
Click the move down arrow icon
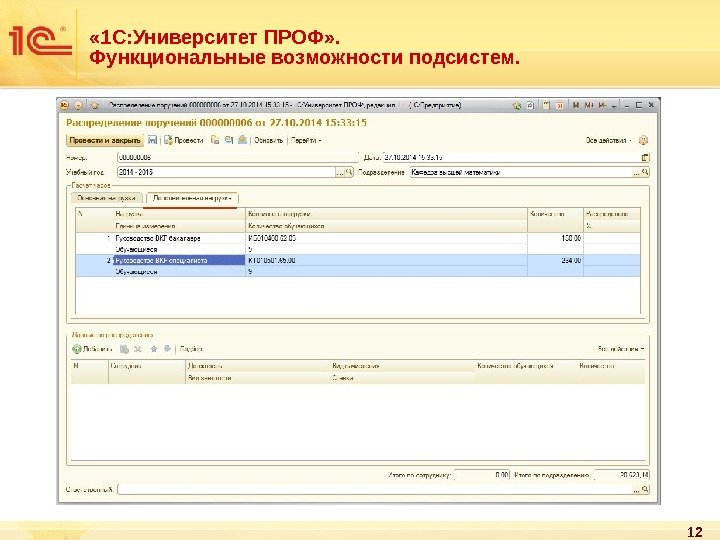pos(167,349)
